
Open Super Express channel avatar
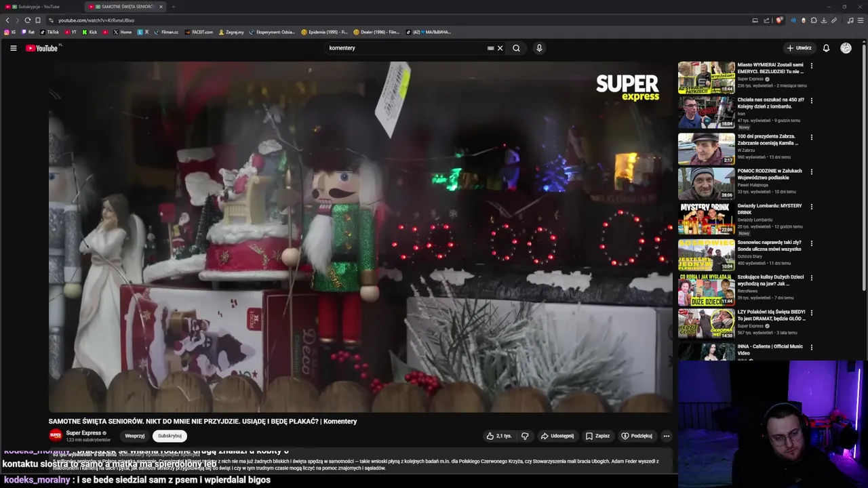[x=56, y=436]
